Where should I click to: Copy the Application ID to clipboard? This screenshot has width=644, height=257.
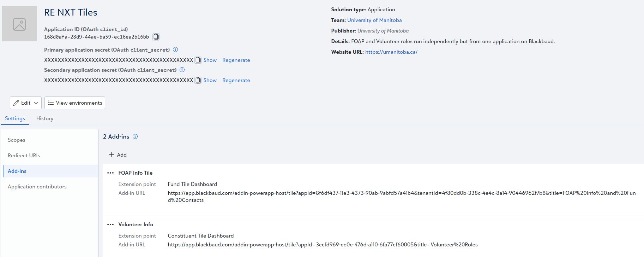tap(156, 37)
